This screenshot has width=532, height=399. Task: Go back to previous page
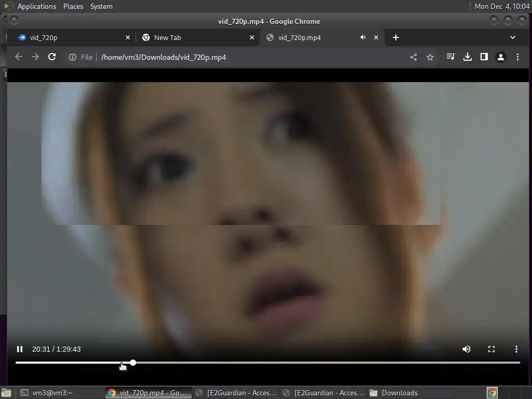(x=19, y=57)
